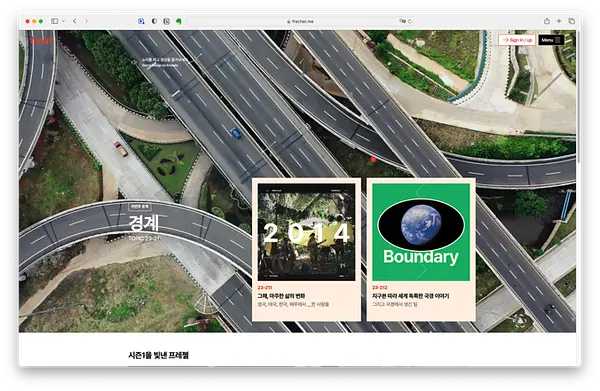Toggle the Safari sidebar panel icon

(55, 21)
